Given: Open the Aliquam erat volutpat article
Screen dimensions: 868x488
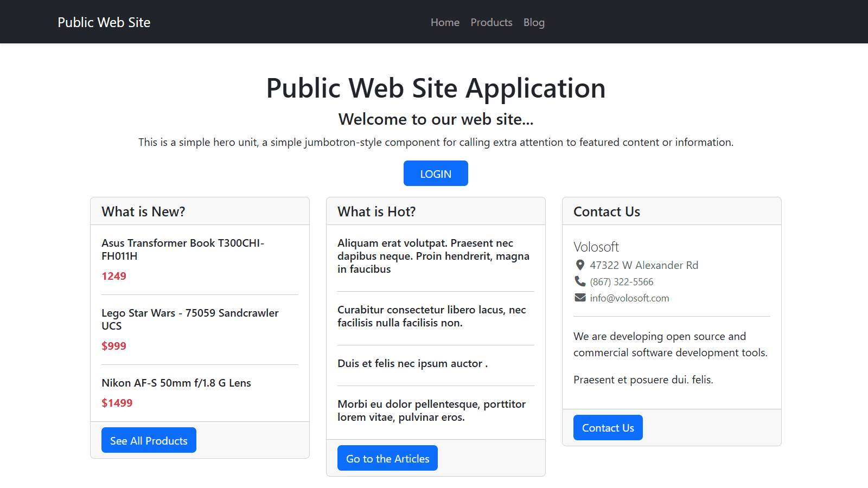Looking at the screenshot, I should (433, 256).
